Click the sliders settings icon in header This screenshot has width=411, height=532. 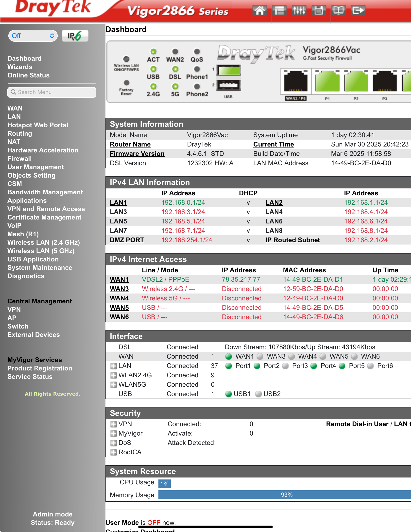coord(299,11)
